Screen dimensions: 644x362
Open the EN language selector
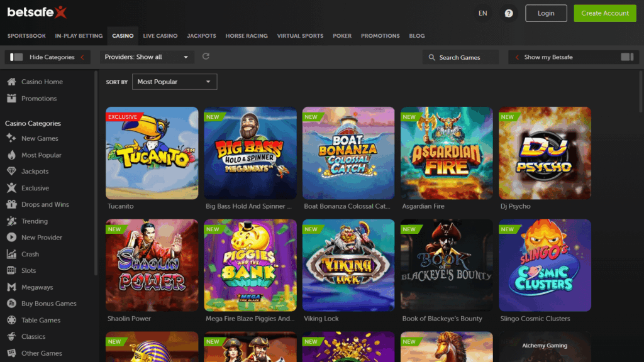(x=482, y=13)
